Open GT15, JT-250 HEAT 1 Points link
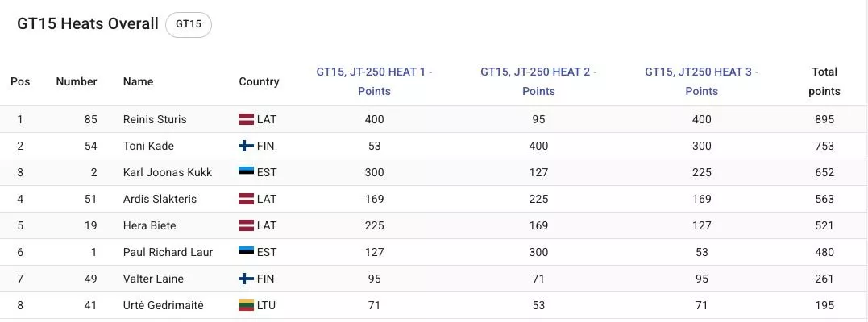Image resolution: width=868 pixels, height=322 pixels. 374,81
